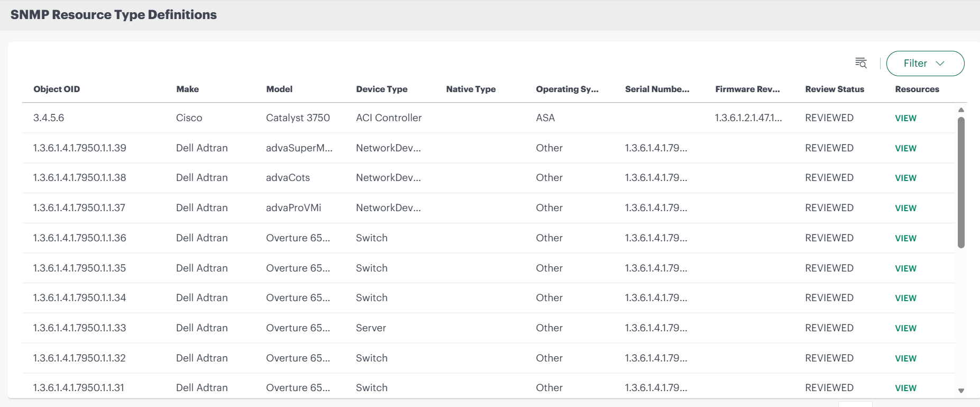Image resolution: width=980 pixels, height=407 pixels.
Task: Click the Catalyst 3750 model cell
Action: pos(298,117)
